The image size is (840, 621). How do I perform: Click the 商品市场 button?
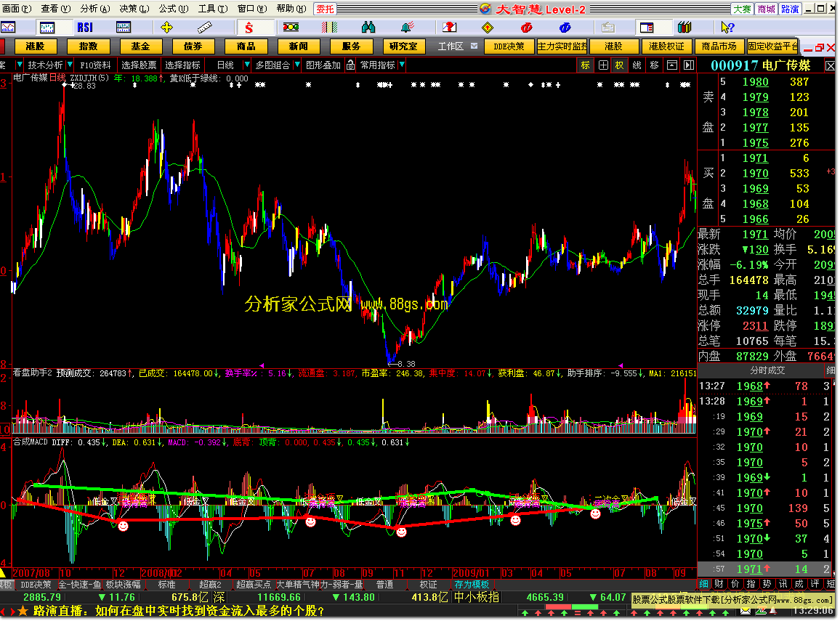pos(719,46)
